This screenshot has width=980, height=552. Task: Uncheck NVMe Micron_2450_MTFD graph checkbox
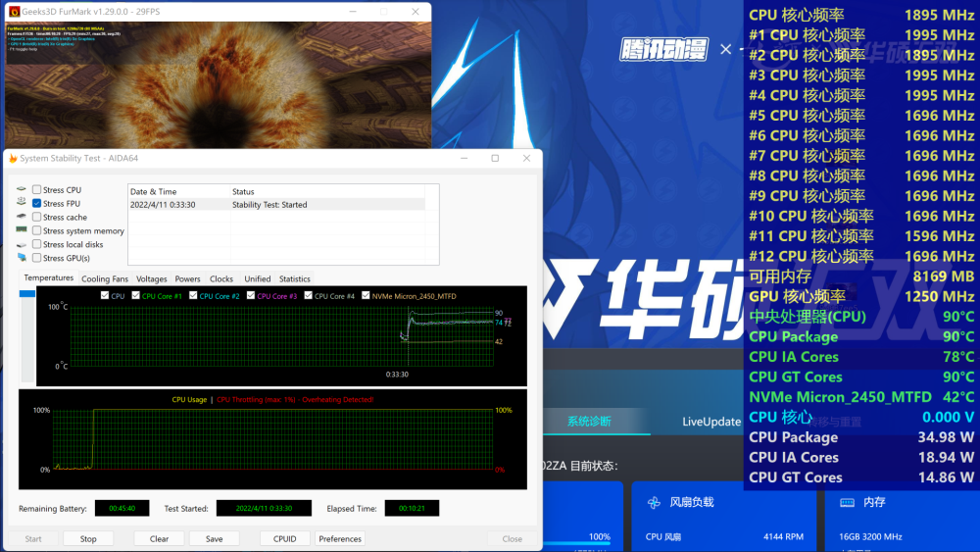pos(366,296)
